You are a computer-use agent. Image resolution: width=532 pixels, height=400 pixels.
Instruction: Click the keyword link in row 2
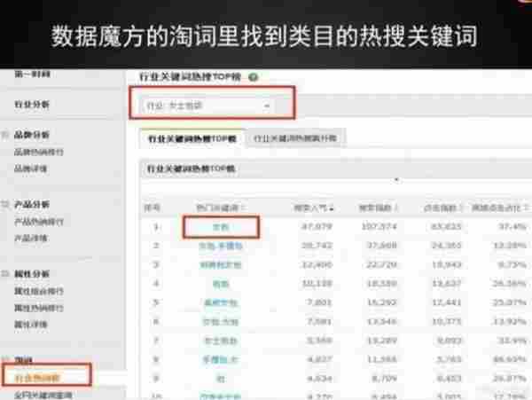point(221,246)
